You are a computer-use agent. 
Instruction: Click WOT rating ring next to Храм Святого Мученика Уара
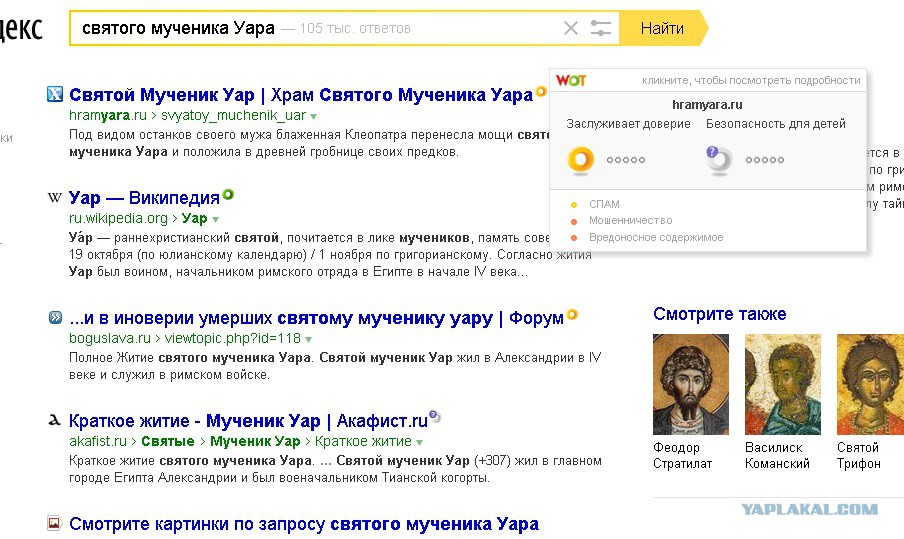541,91
